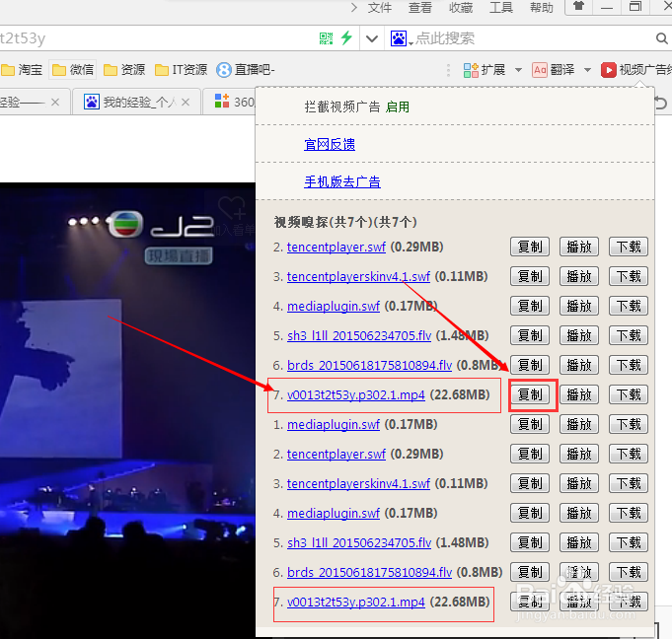
Task: Copy upper-list 7. v0013t2t53y.p302.1.mp4 with 复制
Action: click(x=530, y=394)
